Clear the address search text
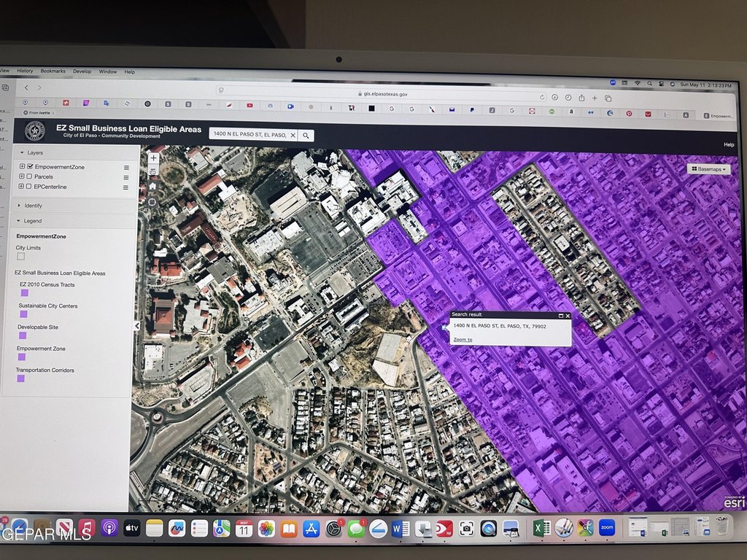This screenshot has height=560, width=747. (x=293, y=135)
